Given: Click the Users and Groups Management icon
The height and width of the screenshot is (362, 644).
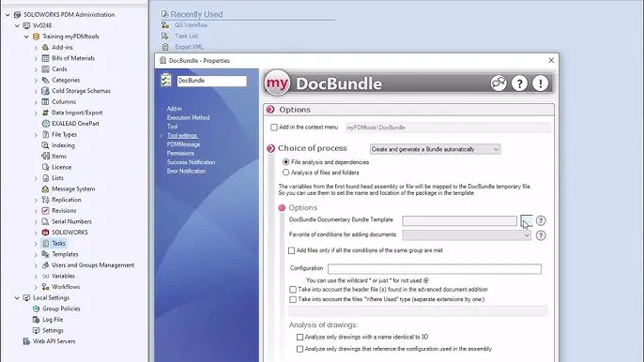Looking at the screenshot, I should 46,265.
